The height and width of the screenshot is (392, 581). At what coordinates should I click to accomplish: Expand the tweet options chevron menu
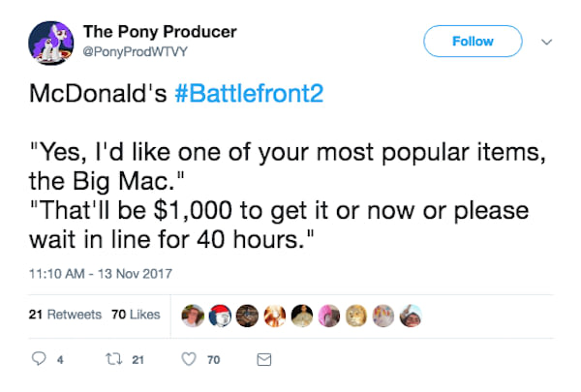(x=547, y=42)
